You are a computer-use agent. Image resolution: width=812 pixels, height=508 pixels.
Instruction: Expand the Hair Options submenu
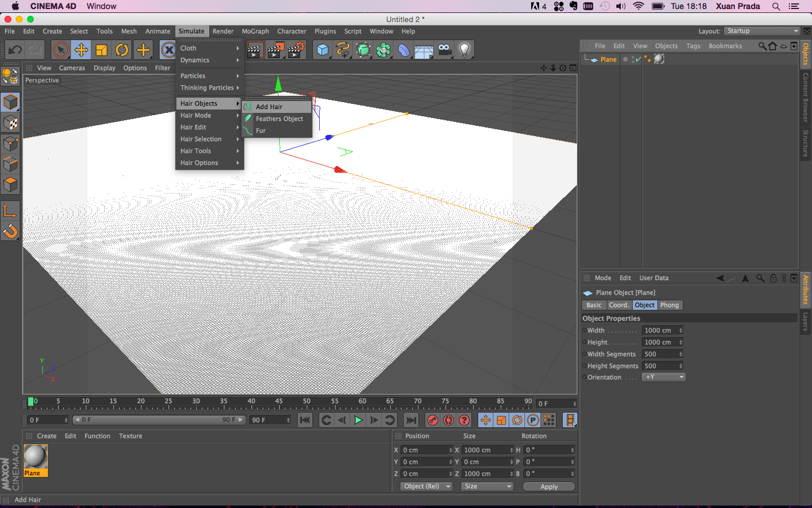click(x=209, y=163)
